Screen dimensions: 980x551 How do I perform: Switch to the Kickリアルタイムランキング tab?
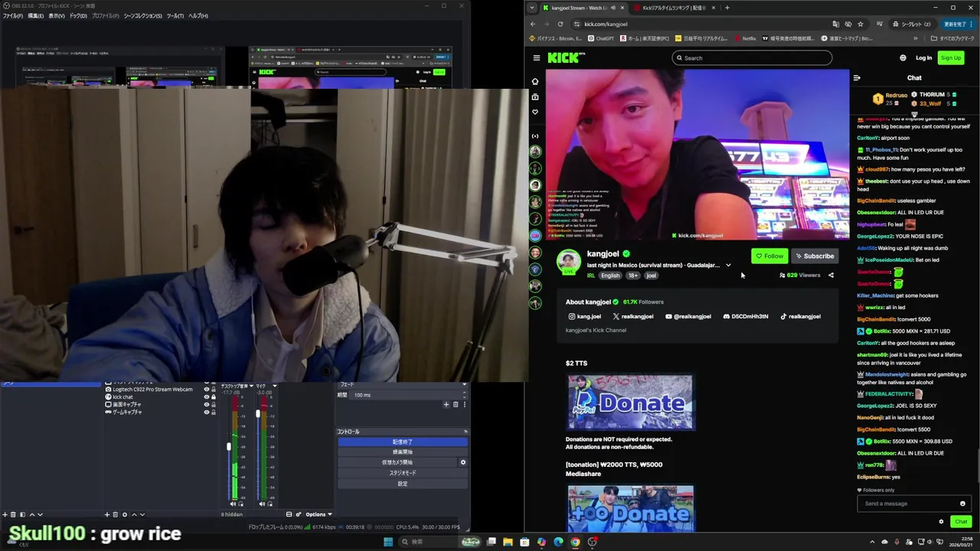[672, 8]
